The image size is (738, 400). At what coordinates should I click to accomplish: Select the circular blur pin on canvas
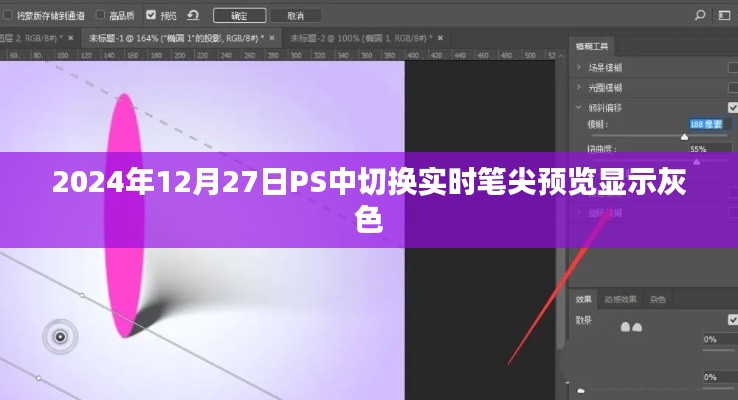[60, 337]
